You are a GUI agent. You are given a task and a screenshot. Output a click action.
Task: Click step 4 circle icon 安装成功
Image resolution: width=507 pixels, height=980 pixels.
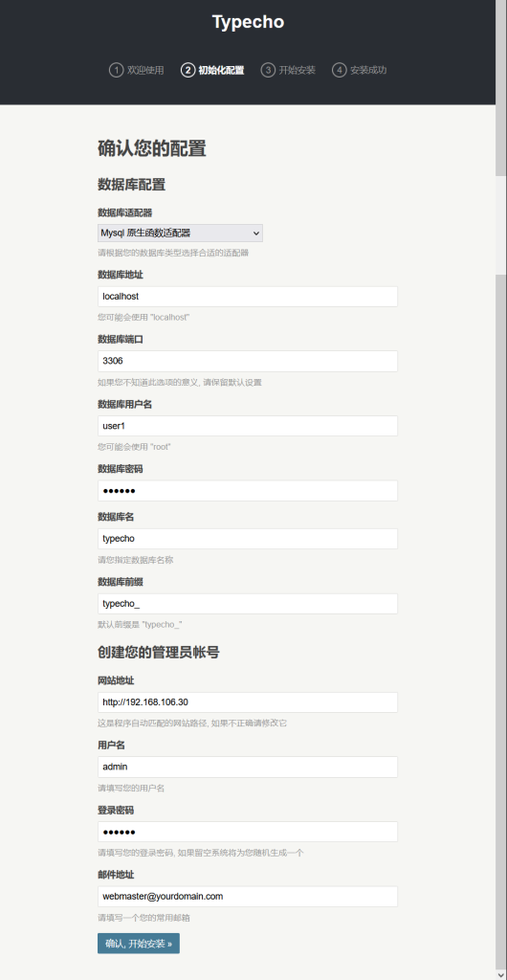tap(339, 70)
